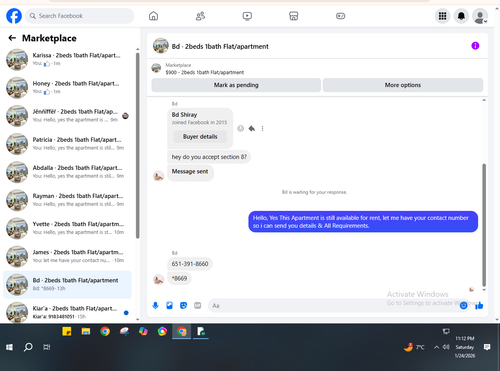
Task: React to message with emoji icon
Action: (x=240, y=128)
